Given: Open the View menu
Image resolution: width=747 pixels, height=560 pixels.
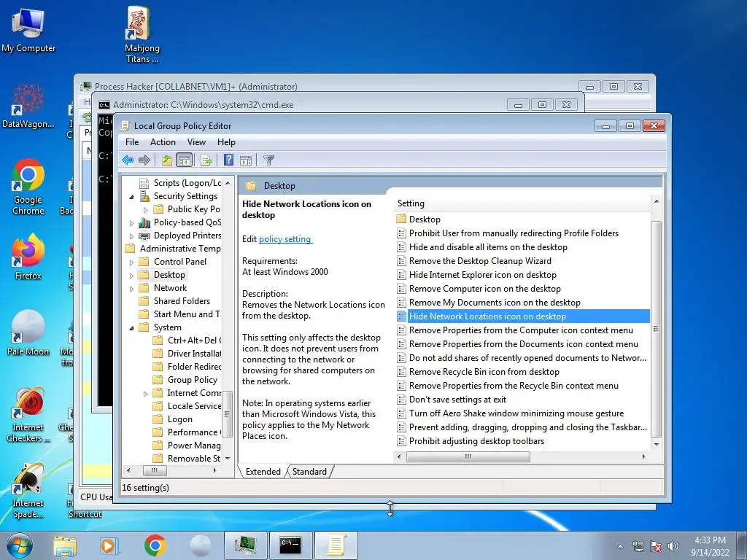Looking at the screenshot, I should point(196,142).
